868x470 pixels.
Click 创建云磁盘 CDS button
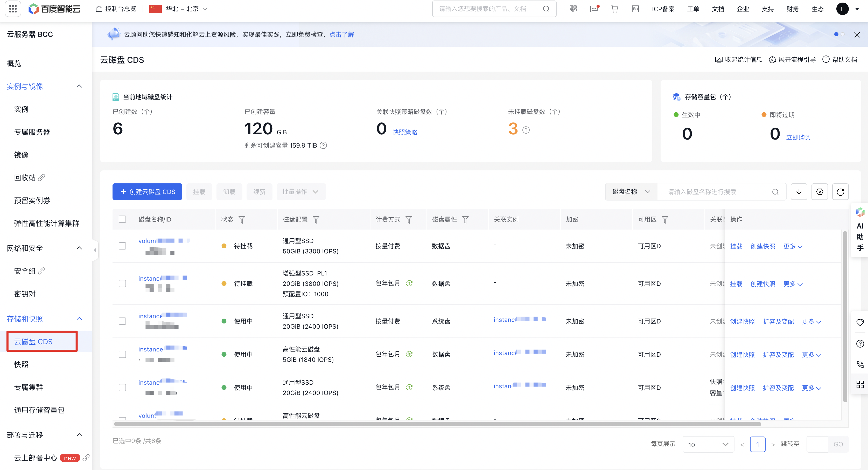point(147,192)
